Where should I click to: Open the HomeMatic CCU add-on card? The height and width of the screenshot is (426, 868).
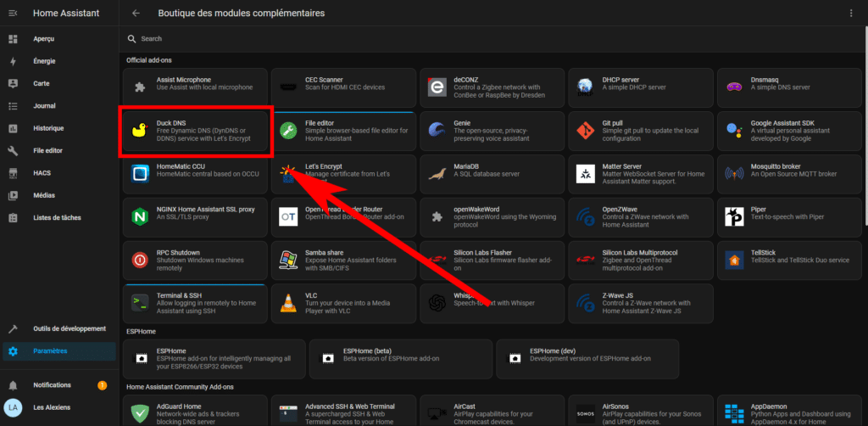click(195, 174)
